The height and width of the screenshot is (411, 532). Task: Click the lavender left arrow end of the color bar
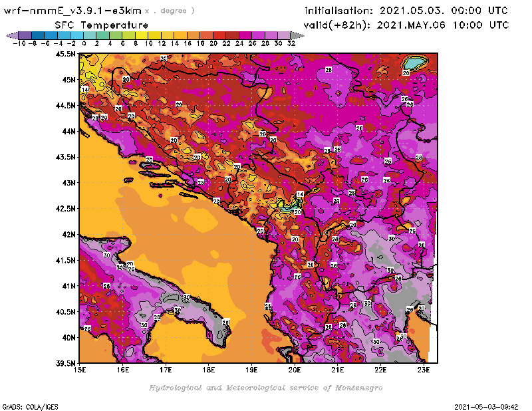point(13,35)
